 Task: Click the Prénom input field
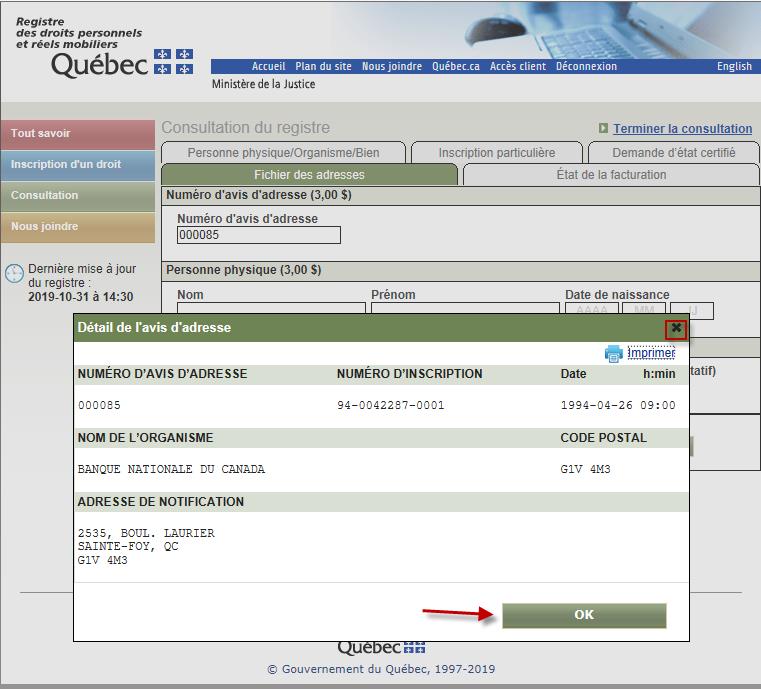pos(465,308)
